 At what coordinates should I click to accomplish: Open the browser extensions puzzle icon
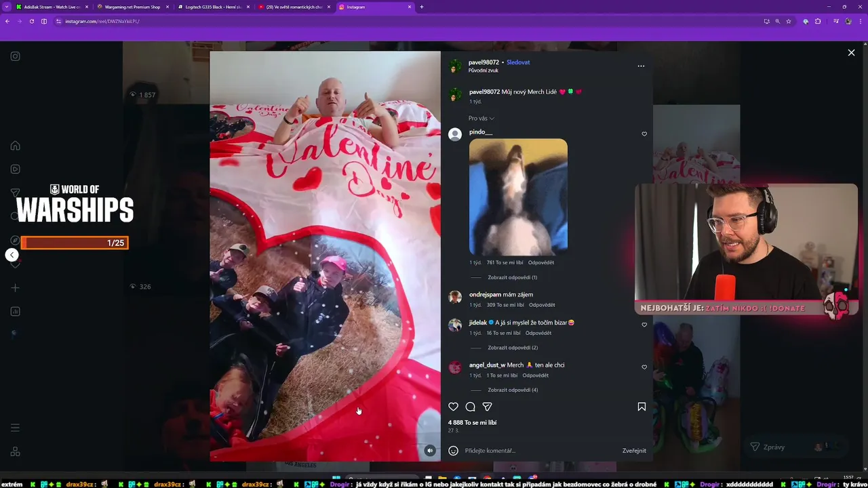click(x=818, y=21)
